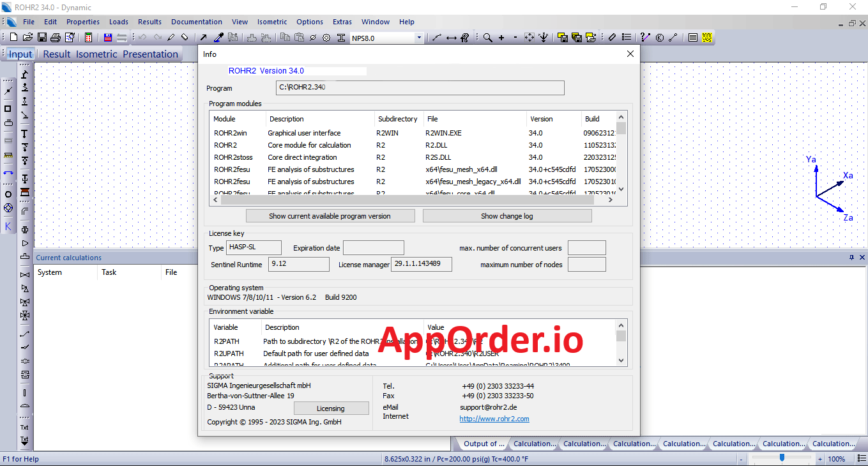Click the Show change log button
868x466 pixels.
507,216
